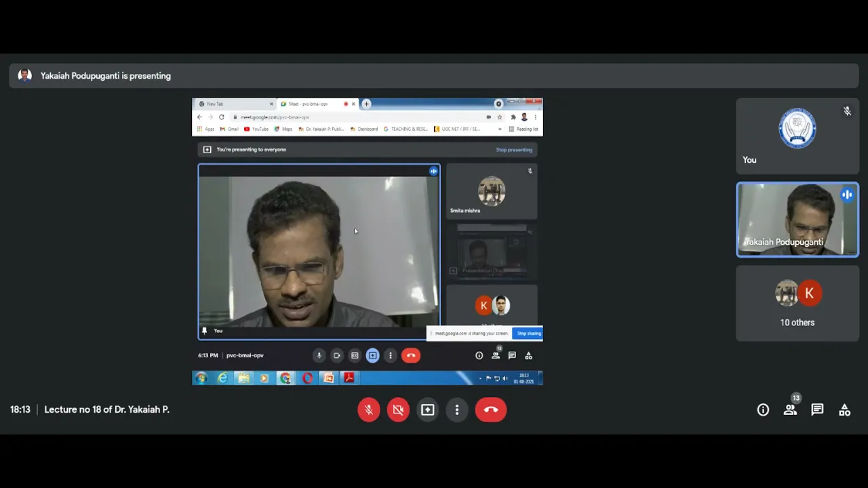868x488 pixels.
Task: Open the 'UGC NET / JRF / SE...' bookmark
Action: click(458, 129)
